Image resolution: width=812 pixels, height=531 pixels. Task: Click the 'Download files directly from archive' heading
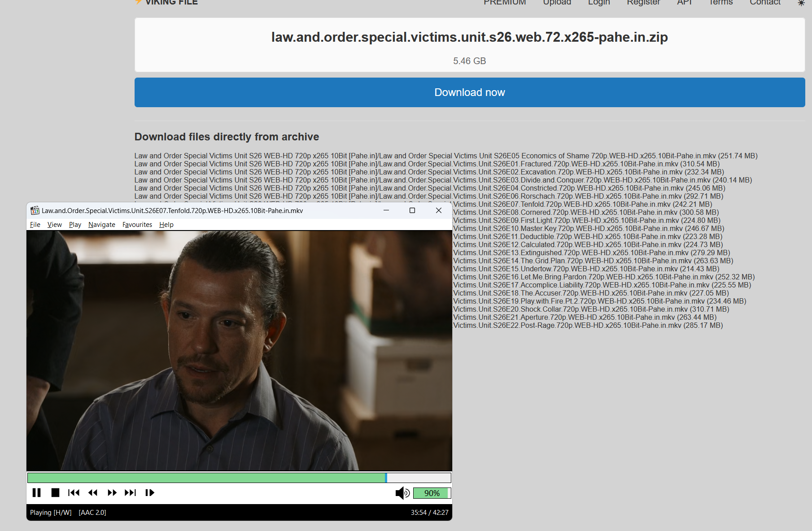pos(227,137)
